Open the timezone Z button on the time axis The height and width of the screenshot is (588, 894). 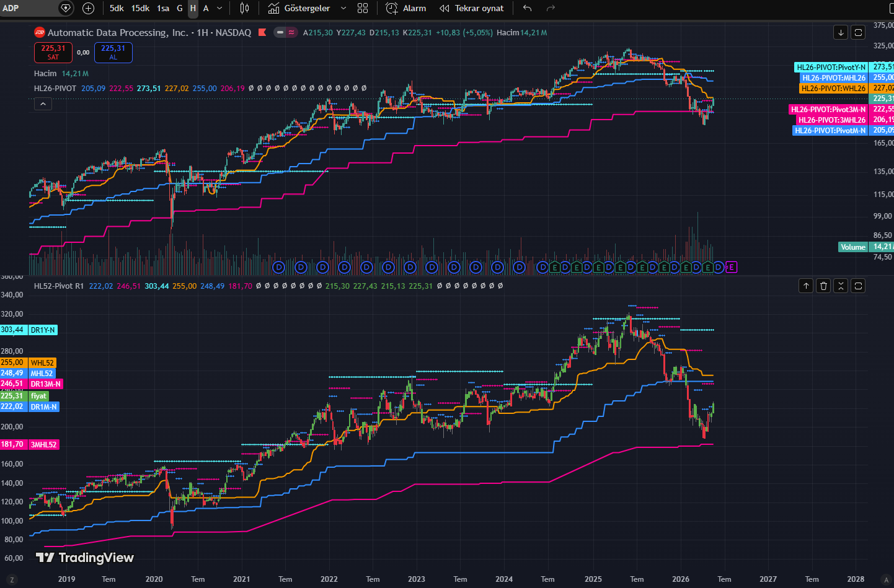(x=11, y=579)
